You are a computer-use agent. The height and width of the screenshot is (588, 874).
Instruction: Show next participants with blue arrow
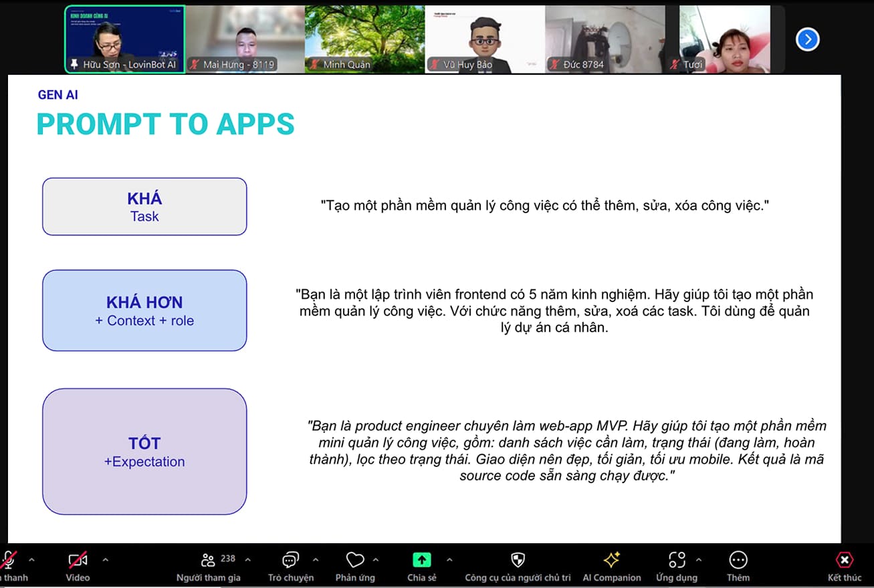[x=807, y=39]
